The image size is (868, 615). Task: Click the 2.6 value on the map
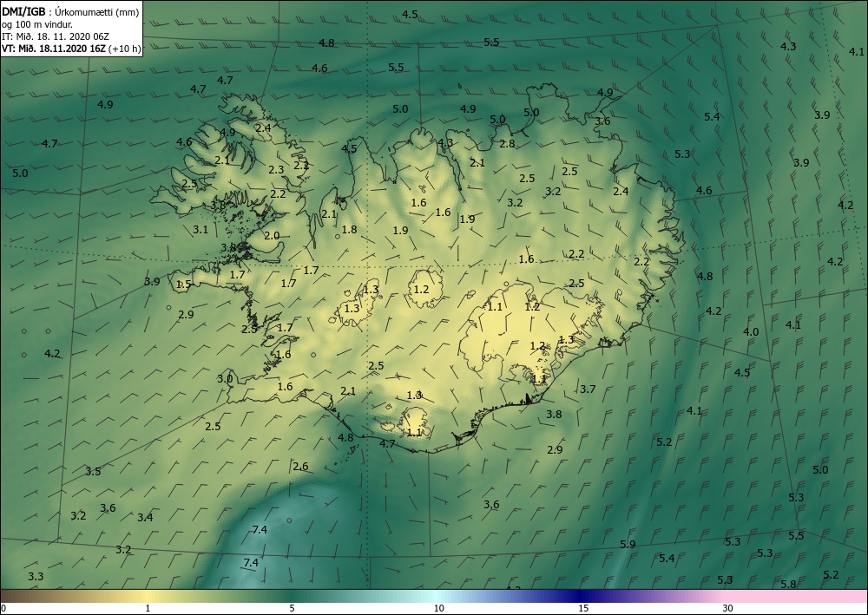pyautogui.click(x=300, y=467)
